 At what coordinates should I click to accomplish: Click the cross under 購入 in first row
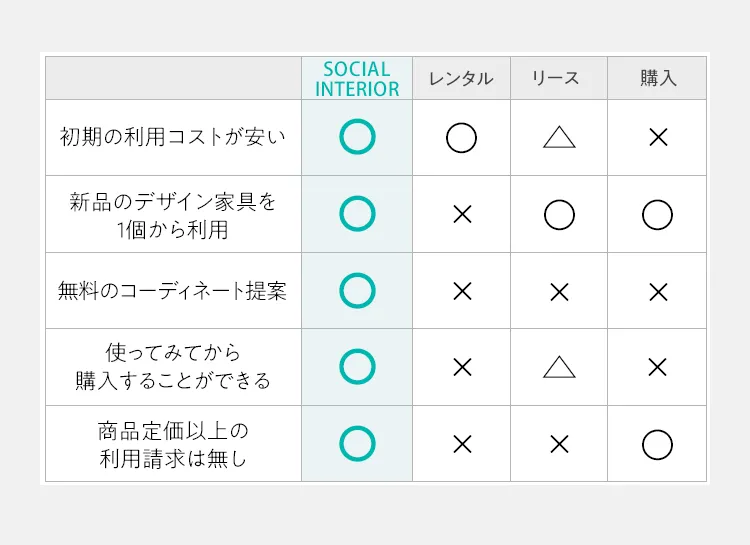pos(658,138)
